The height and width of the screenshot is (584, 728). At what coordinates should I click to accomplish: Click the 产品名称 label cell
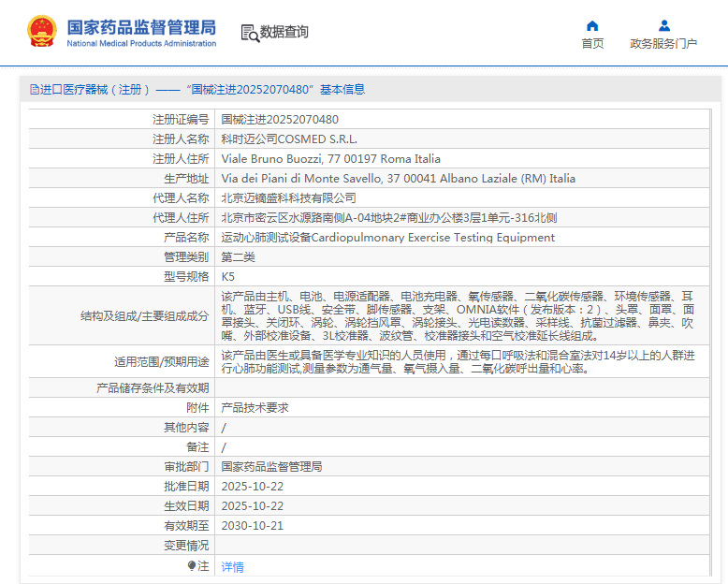[x=122, y=237]
